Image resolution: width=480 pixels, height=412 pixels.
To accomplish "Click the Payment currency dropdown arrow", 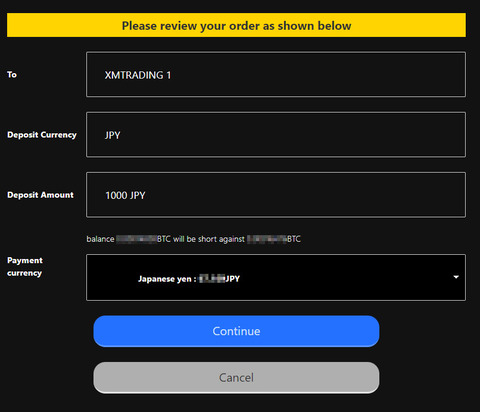I will pyautogui.click(x=456, y=277).
